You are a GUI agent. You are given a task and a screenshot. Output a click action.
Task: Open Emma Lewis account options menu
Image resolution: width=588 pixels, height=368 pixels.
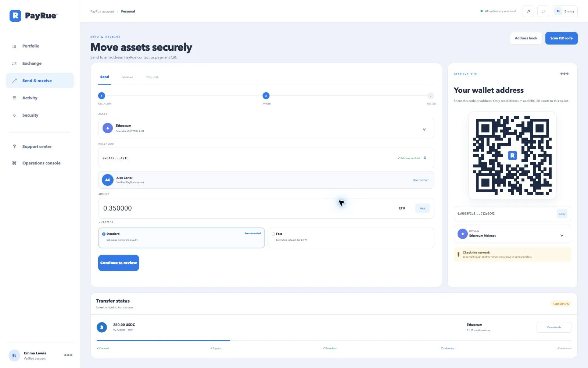pos(68,355)
